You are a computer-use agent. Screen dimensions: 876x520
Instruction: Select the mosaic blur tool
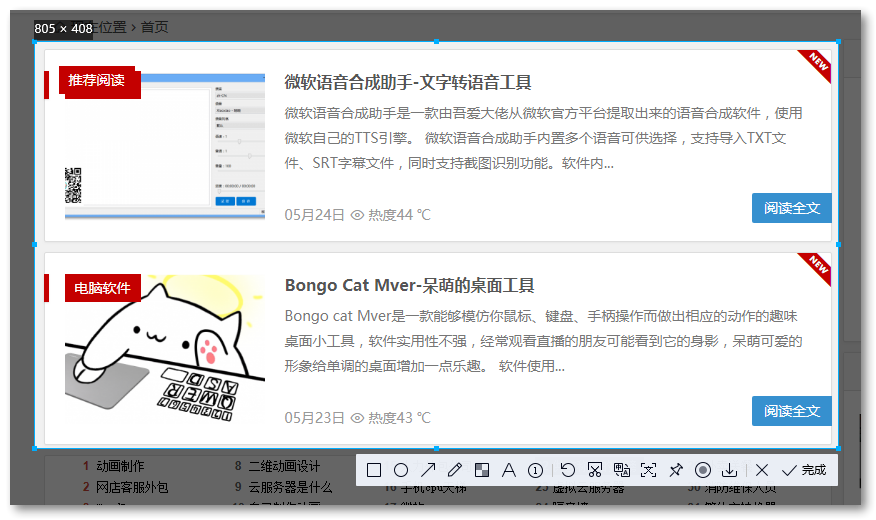pyautogui.click(x=482, y=470)
